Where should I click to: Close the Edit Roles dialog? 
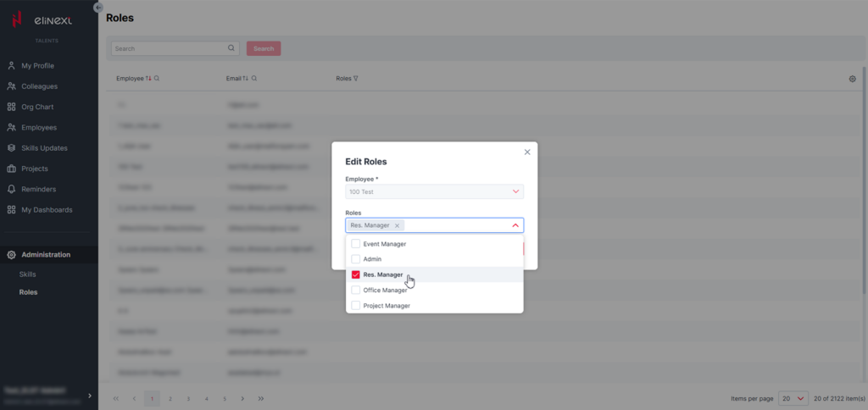pos(527,152)
